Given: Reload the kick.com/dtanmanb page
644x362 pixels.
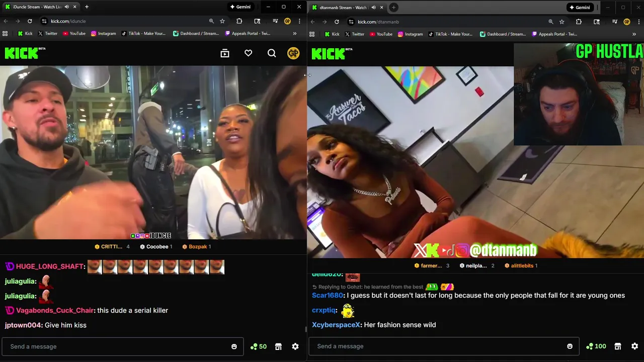Looking at the screenshot, I should [337, 22].
